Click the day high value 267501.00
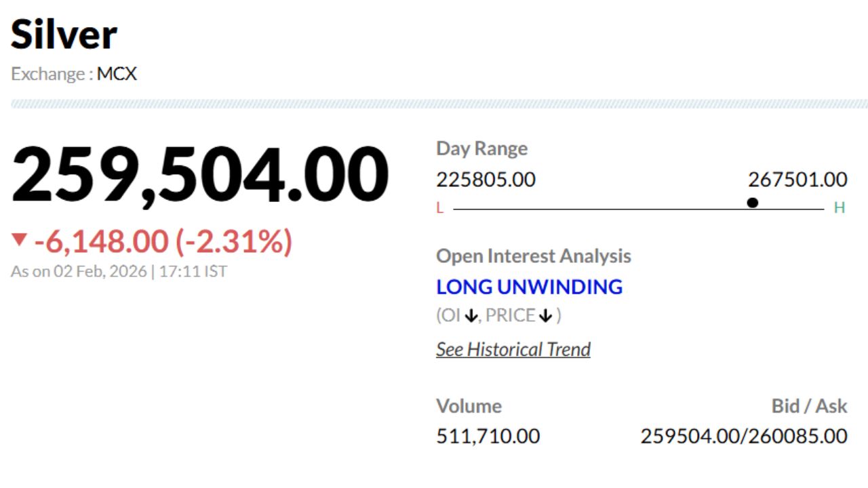The height and width of the screenshot is (488, 868). [x=797, y=180]
